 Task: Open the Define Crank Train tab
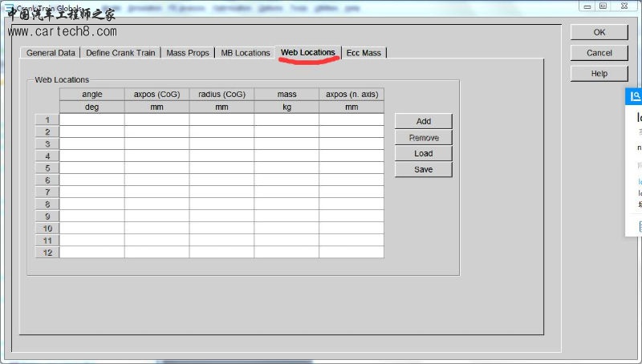coord(120,53)
